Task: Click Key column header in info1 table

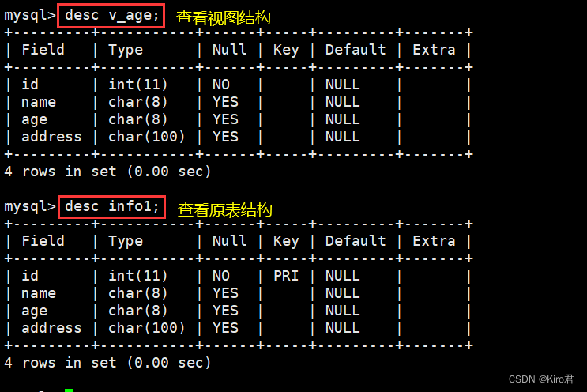Action: point(285,241)
